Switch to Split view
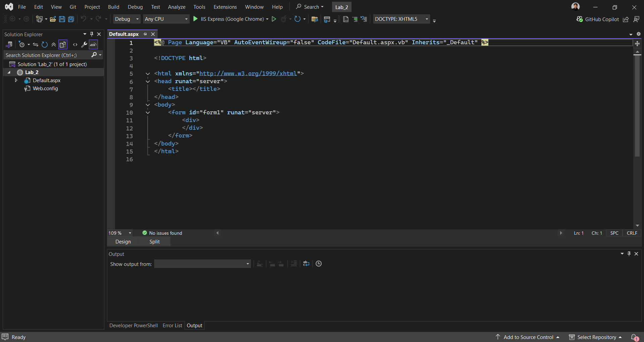This screenshot has width=644, height=342. (155, 242)
